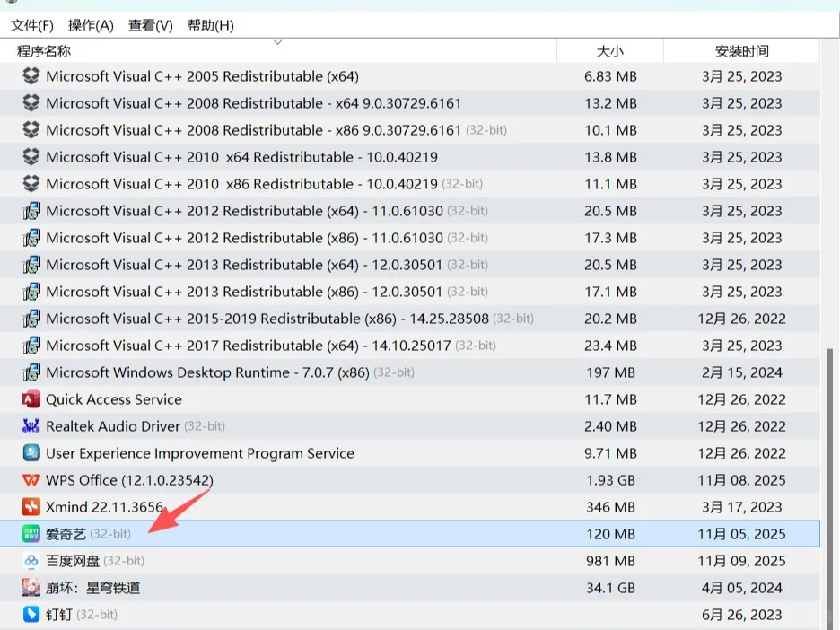Viewport: 840px width, 630px height.
Task: Select the Realtek Audio Driver entry name
Action: pyautogui.click(x=113, y=426)
